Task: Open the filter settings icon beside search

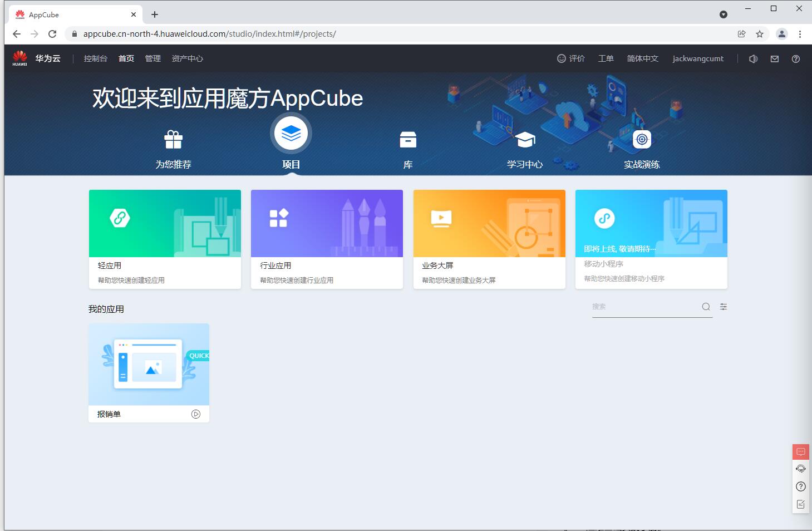Action: pos(724,307)
